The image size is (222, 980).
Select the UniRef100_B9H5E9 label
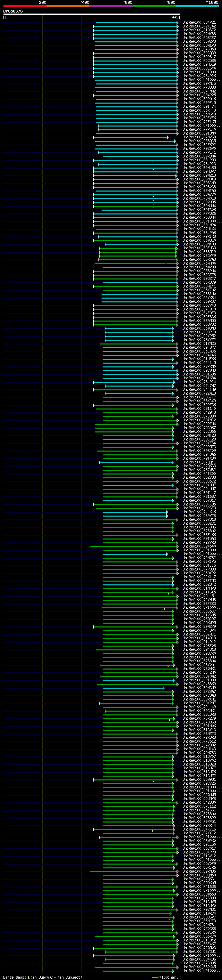[199, 64]
